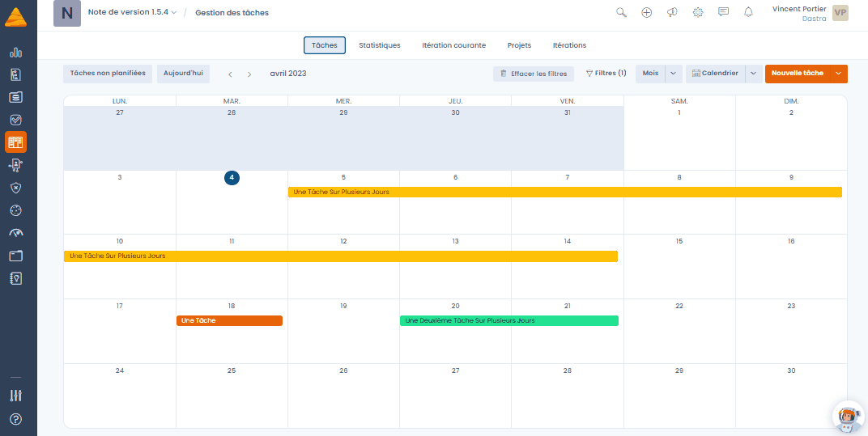The width and height of the screenshot is (868, 436).
Task: Open the help question mark icon
Action: point(16,419)
